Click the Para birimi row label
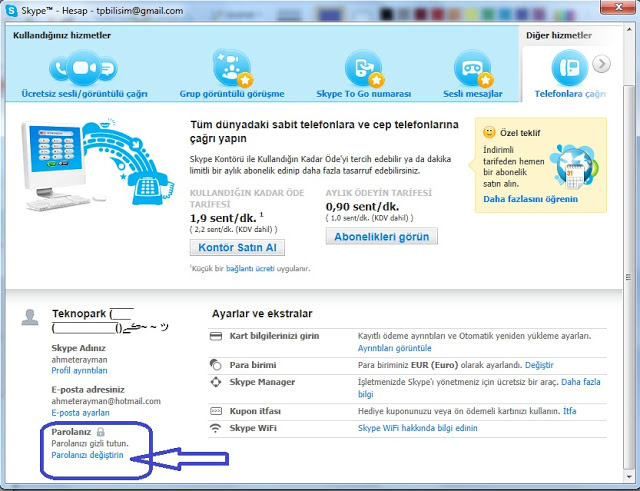This screenshot has width=640, height=491. [253, 365]
